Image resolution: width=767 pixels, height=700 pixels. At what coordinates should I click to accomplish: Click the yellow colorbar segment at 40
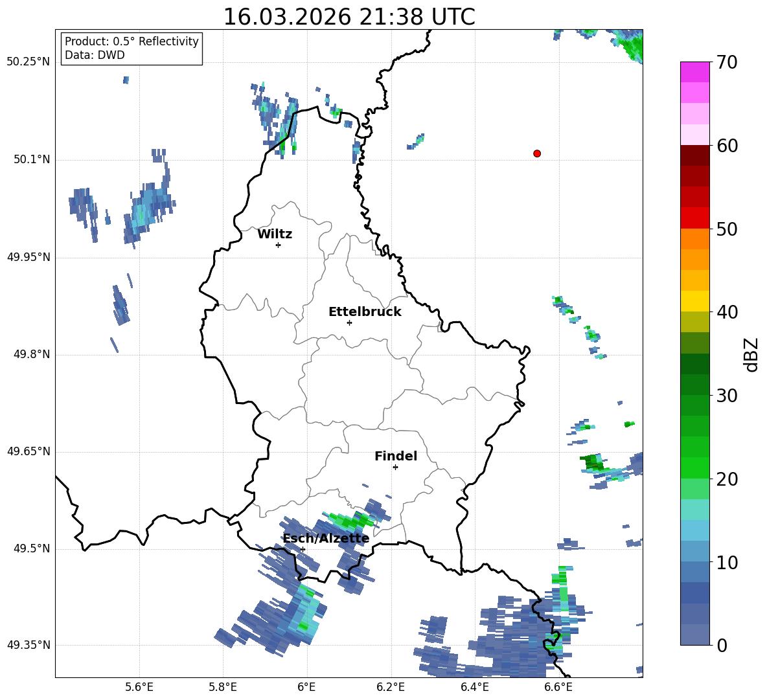tap(694, 301)
